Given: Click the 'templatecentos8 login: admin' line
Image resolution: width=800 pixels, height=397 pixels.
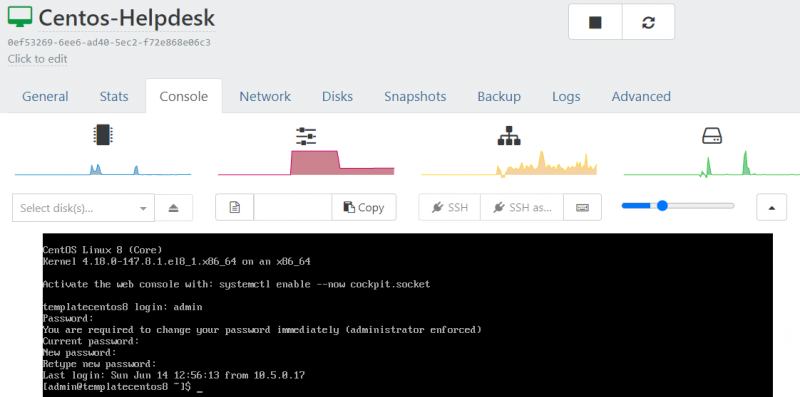Looking at the screenshot, I should (x=122, y=307).
